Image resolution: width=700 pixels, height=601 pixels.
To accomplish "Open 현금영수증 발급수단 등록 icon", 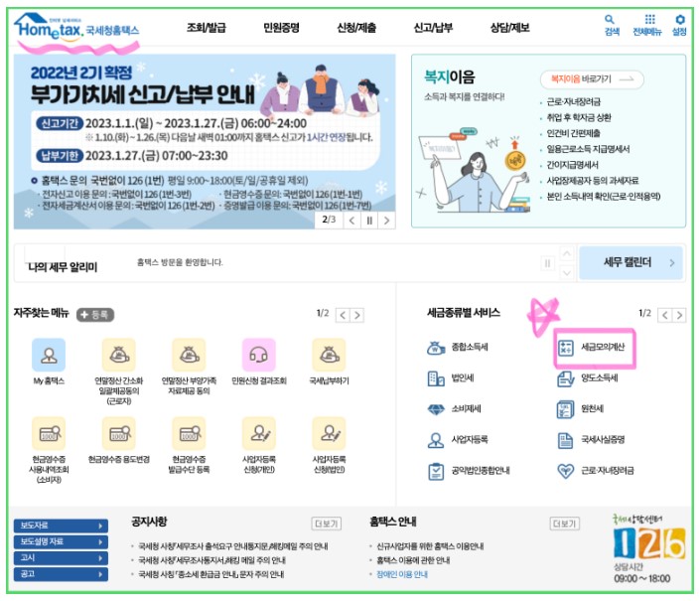I will point(189,433).
